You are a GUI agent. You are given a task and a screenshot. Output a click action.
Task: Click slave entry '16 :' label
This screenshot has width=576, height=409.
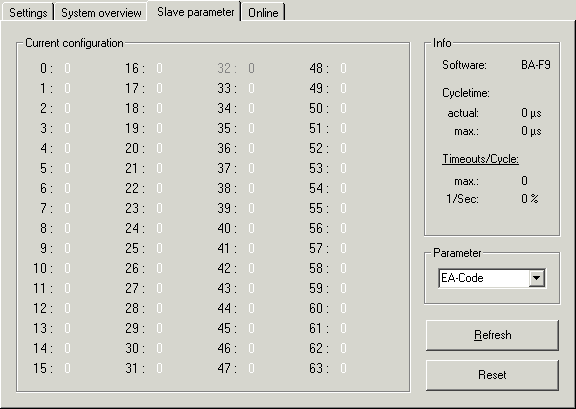(x=135, y=68)
